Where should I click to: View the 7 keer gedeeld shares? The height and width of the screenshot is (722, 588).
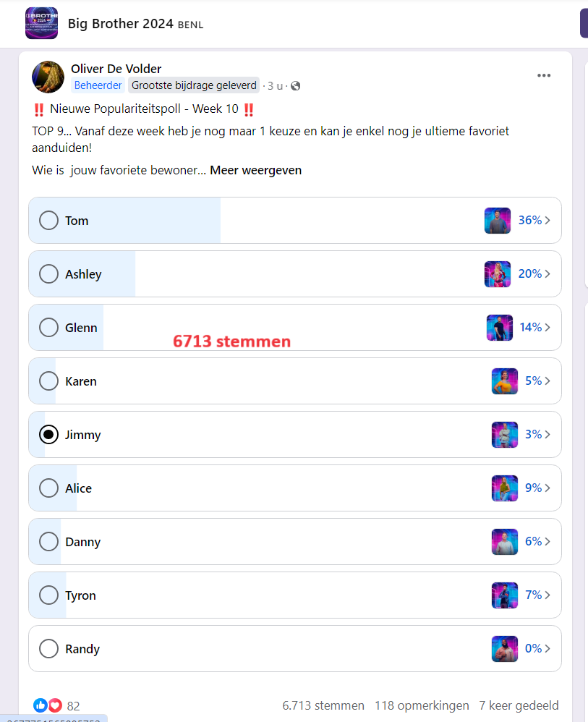click(x=519, y=705)
